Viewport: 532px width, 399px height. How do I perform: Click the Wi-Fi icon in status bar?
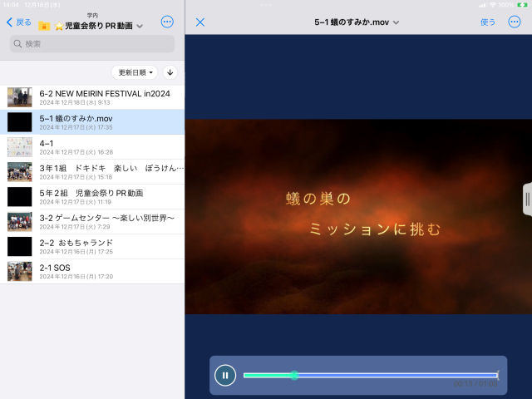pos(493,5)
